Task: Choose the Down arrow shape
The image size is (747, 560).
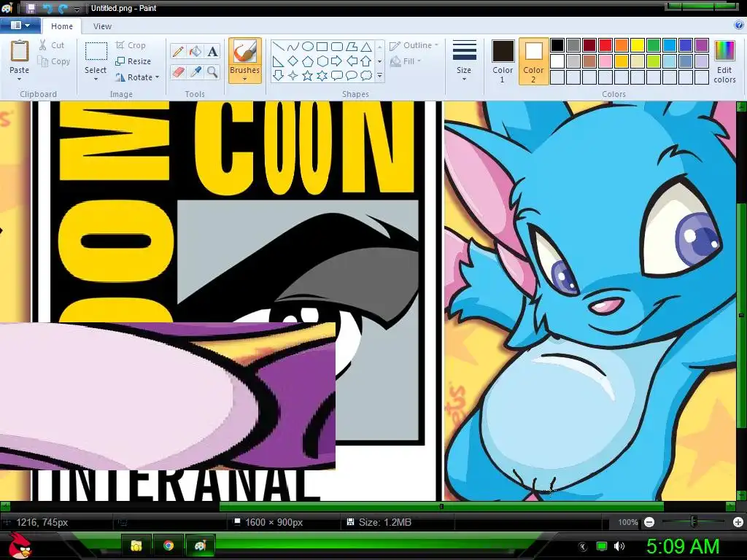Action: click(x=279, y=75)
